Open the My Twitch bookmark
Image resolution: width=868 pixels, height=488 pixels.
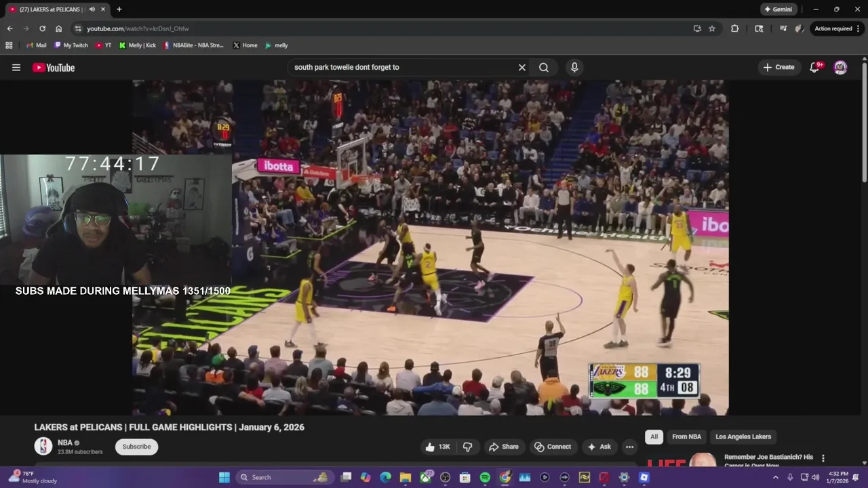[x=71, y=45]
